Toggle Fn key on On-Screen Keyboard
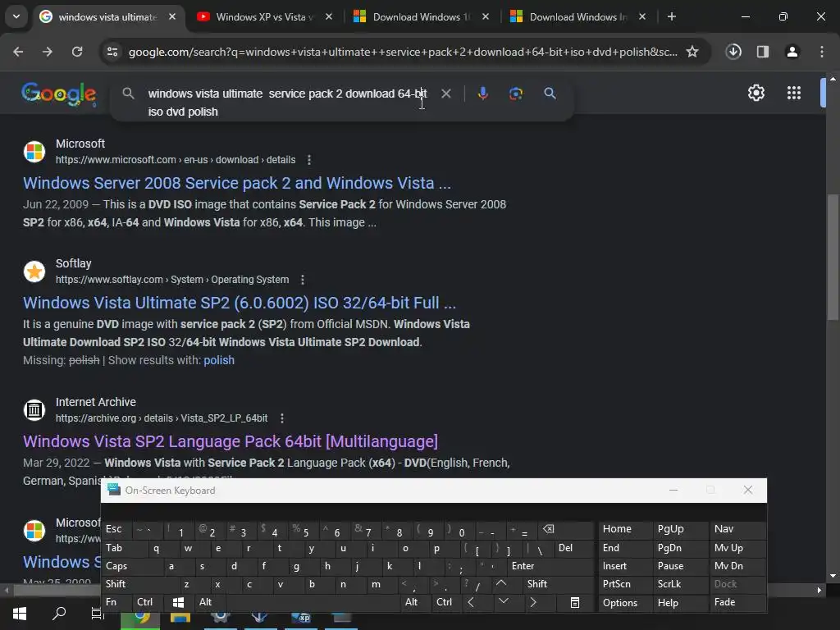Image resolution: width=840 pixels, height=630 pixels. [x=116, y=602]
